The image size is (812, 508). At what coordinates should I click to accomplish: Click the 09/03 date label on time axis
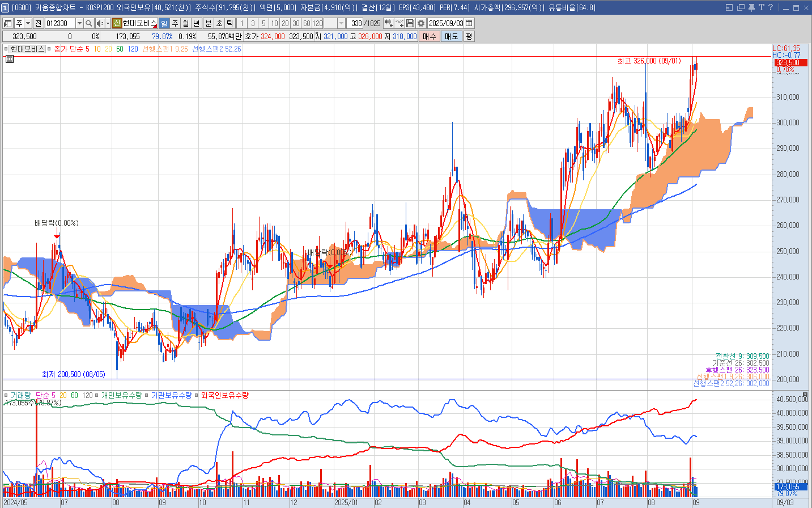click(785, 502)
